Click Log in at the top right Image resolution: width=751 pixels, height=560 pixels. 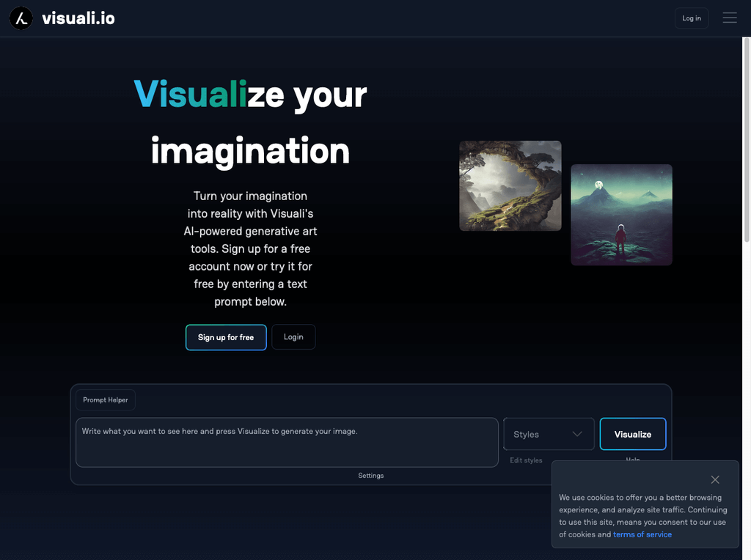coord(691,18)
